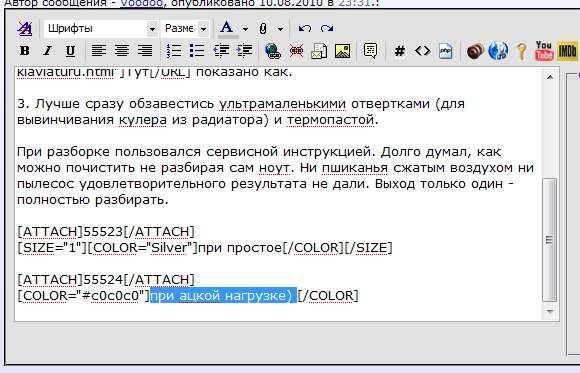Click the '[COLOR="#c0c0c0"]' tag text
580x373 pixels.
click(x=83, y=295)
